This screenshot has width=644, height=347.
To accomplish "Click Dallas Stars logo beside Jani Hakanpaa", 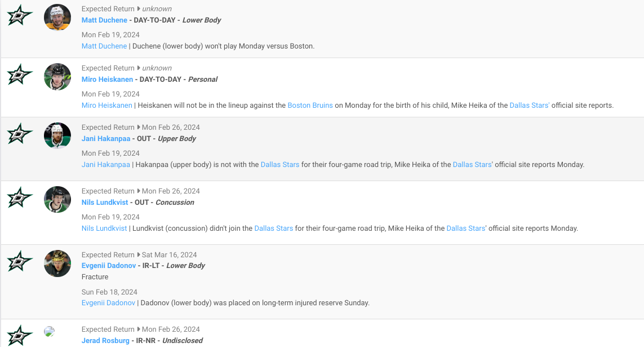I will pyautogui.click(x=20, y=134).
